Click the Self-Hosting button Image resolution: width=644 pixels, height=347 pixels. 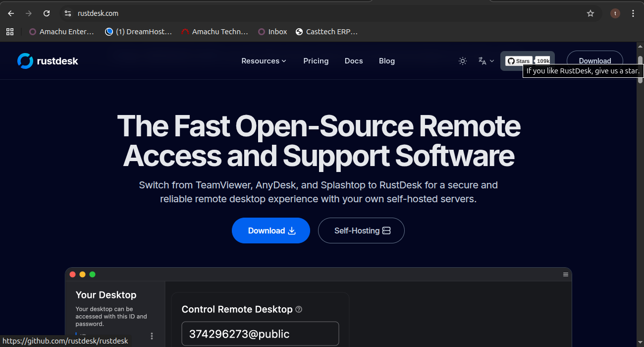coord(361,231)
